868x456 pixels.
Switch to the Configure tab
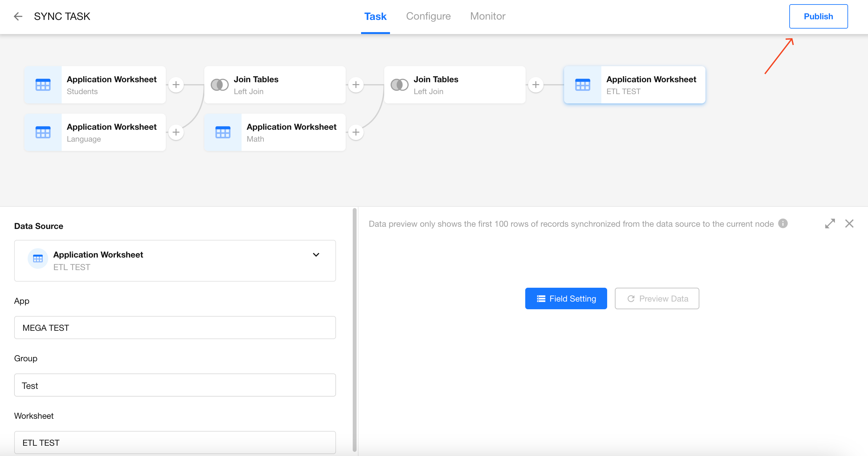428,16
